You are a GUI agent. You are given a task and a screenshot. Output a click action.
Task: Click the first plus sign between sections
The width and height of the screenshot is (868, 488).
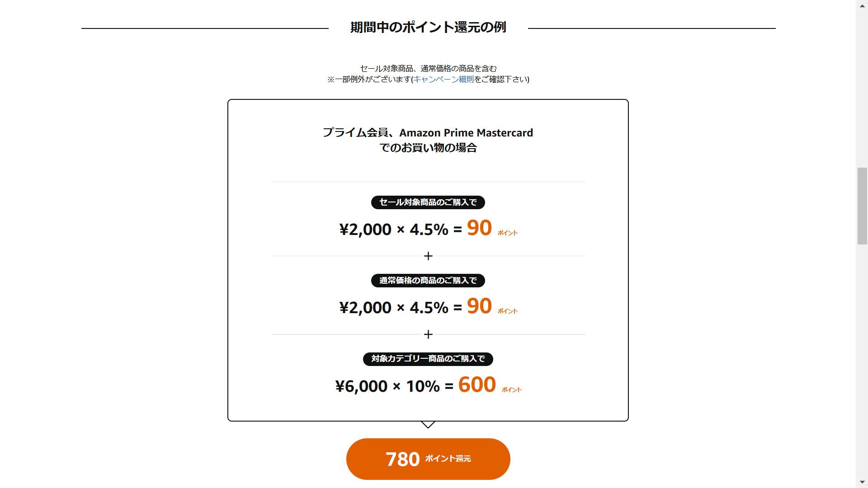tap(428, 256)
